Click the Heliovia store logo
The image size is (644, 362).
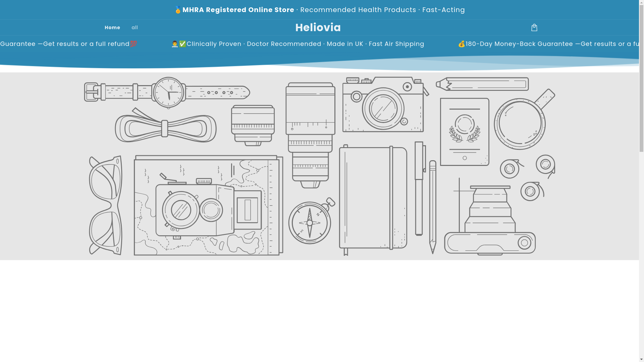click(318, 27)
